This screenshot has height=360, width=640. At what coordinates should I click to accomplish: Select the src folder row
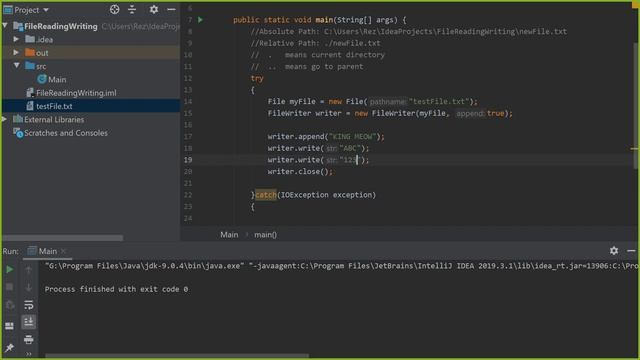pos(91,66)
